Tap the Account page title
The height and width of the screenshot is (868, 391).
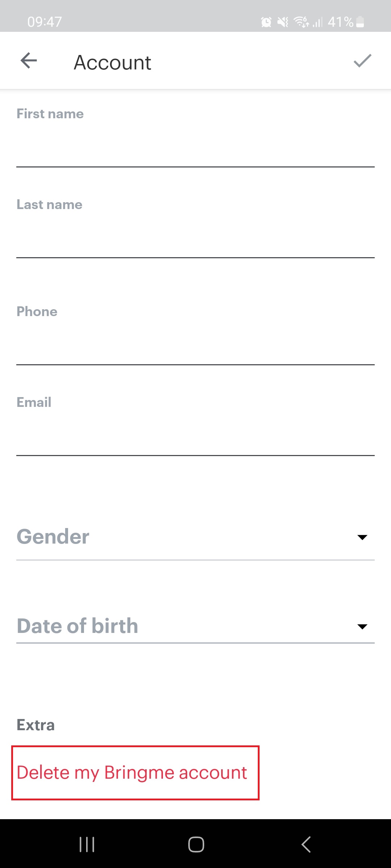click(x=112, y=63)
